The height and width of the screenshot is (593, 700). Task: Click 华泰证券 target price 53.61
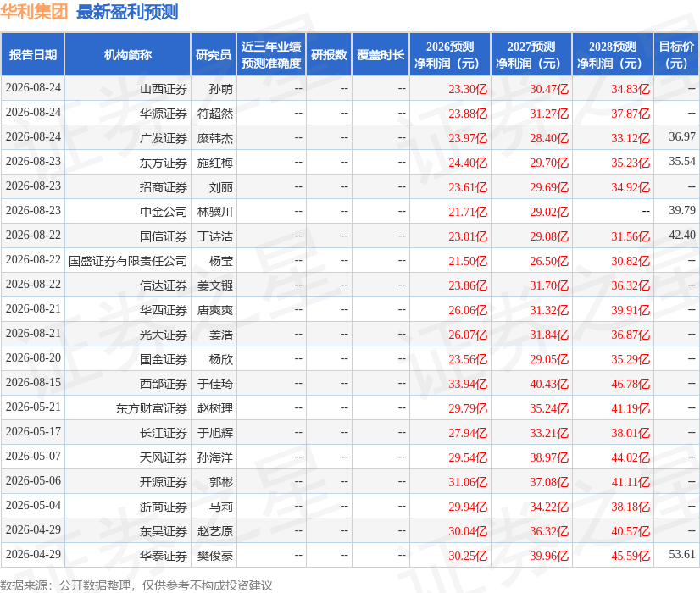[681, 554]
